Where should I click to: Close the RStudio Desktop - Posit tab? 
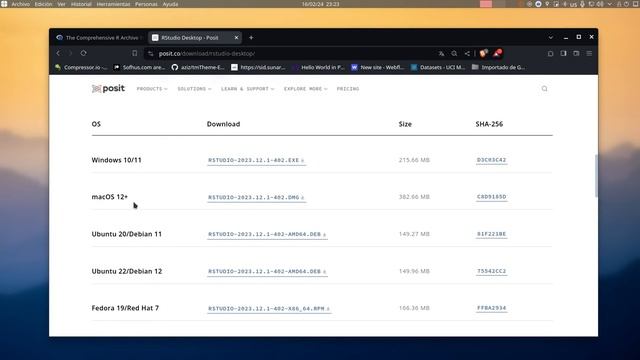(x=236, y=38)
